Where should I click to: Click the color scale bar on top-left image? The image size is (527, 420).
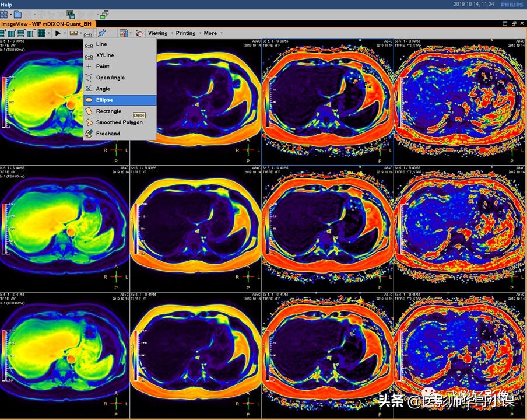point(5,101)
